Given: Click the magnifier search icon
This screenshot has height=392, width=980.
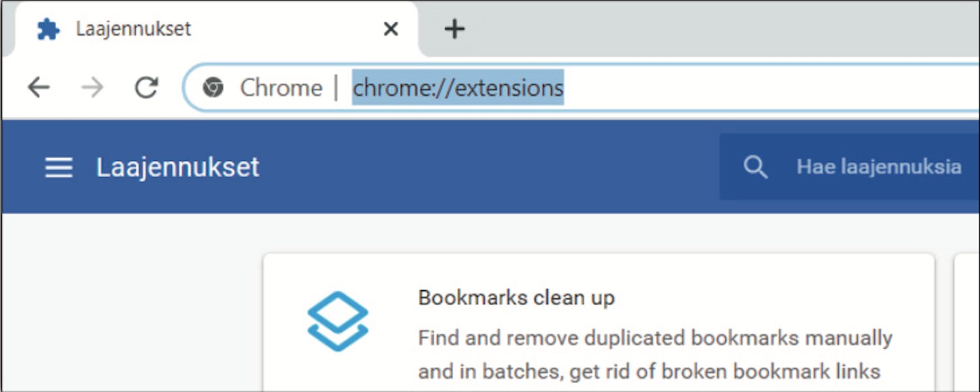Looking at the screenshot, I should (x=755, y=167).
